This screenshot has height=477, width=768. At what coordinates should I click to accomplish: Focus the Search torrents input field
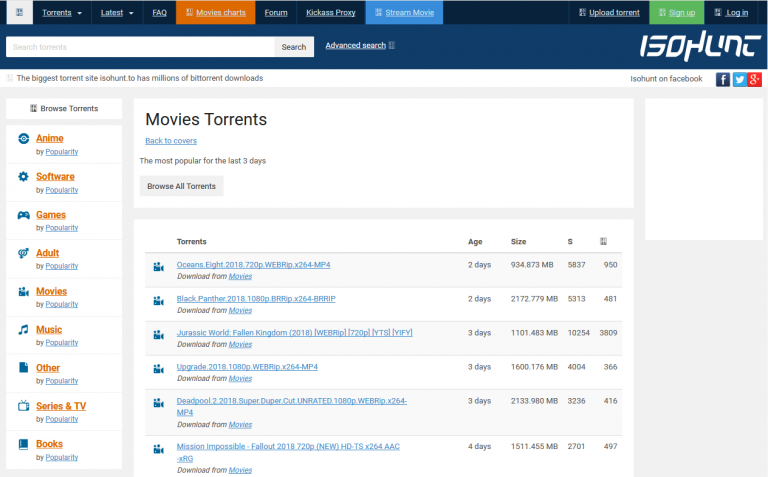point(140,47)
